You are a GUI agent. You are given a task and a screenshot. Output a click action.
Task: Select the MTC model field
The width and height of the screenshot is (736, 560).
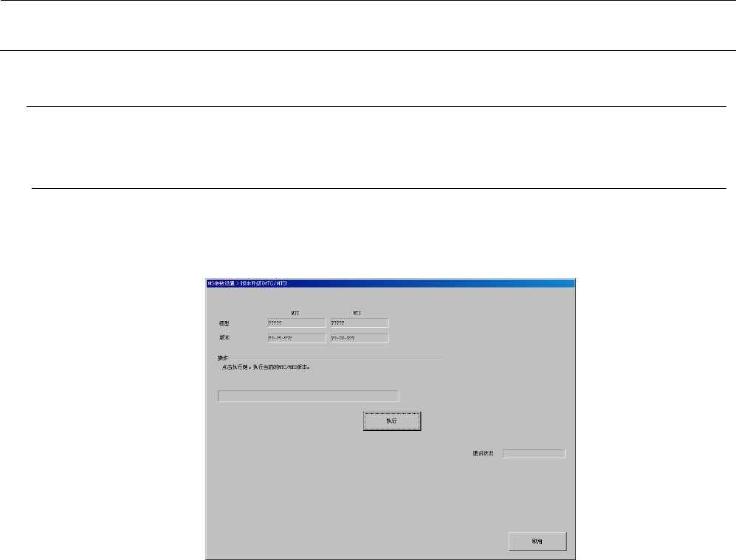click(297, 322)
